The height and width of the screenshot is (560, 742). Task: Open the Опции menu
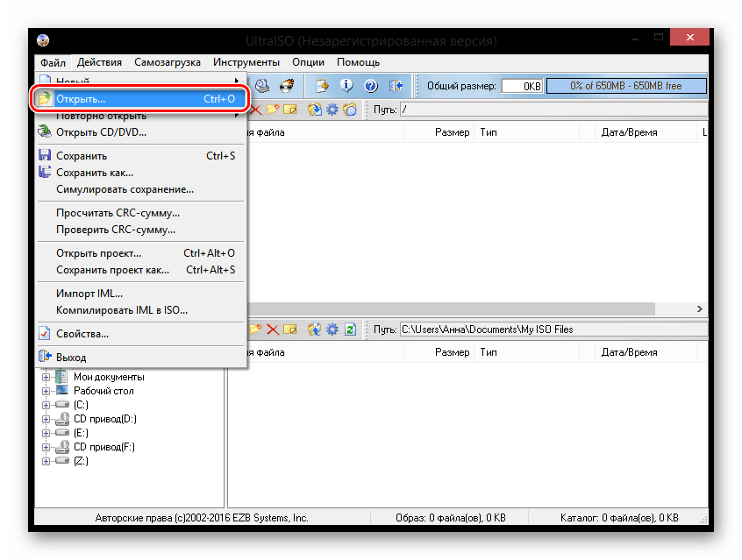(308, 62)
